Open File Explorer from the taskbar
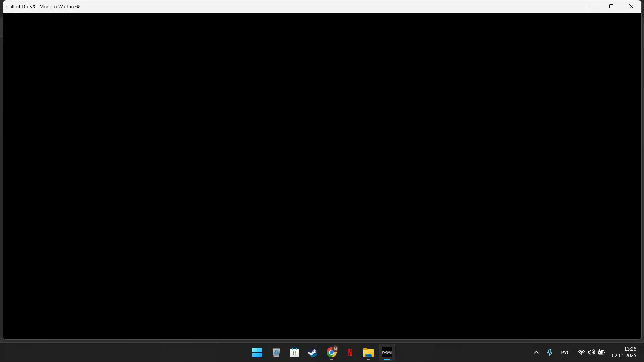The image size is (644, 362). click(368, 352)
